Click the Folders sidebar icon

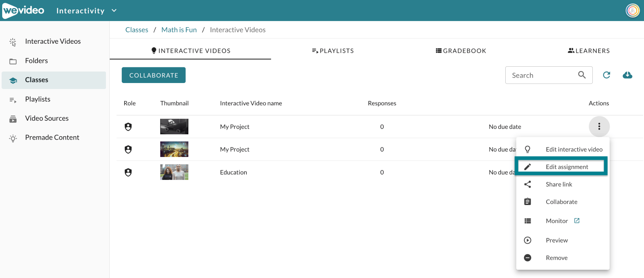[13, 61]
